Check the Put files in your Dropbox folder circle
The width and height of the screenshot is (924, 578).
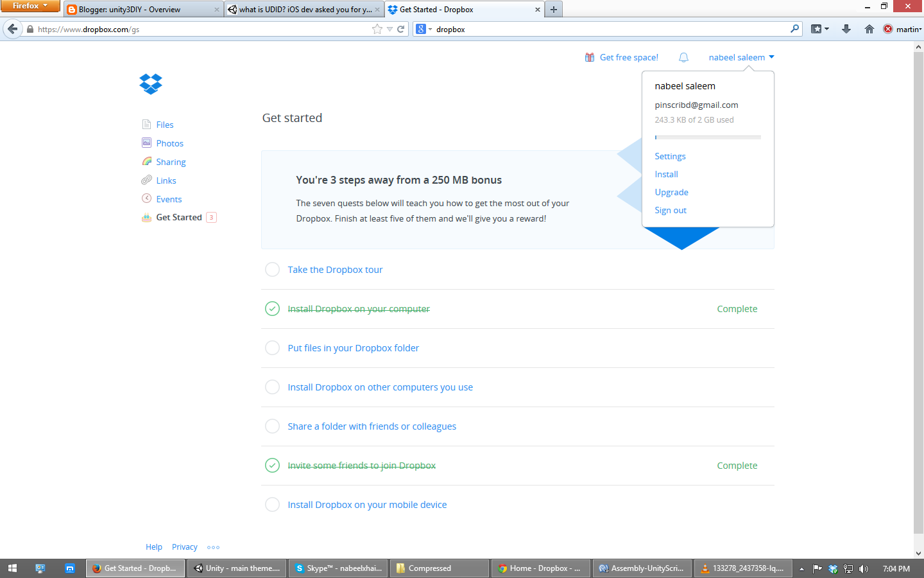pyautogui.click(x=272, y=348)
